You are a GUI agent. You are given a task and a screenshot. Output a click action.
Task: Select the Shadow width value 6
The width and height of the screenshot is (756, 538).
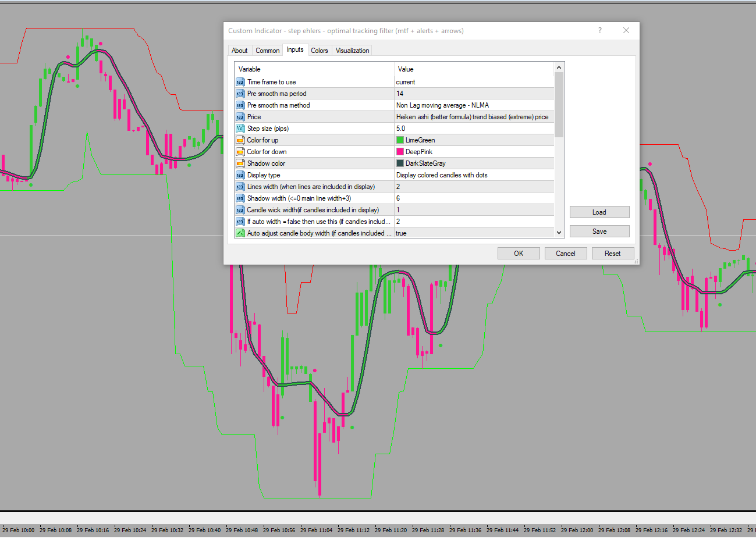pyautogui.click(x=399, y=198)
